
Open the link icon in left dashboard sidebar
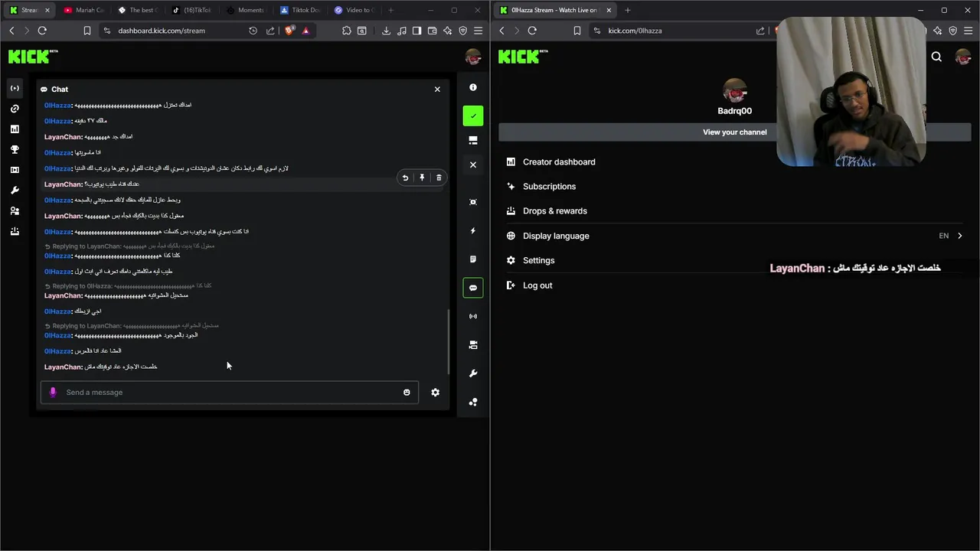tap(15, 109)
